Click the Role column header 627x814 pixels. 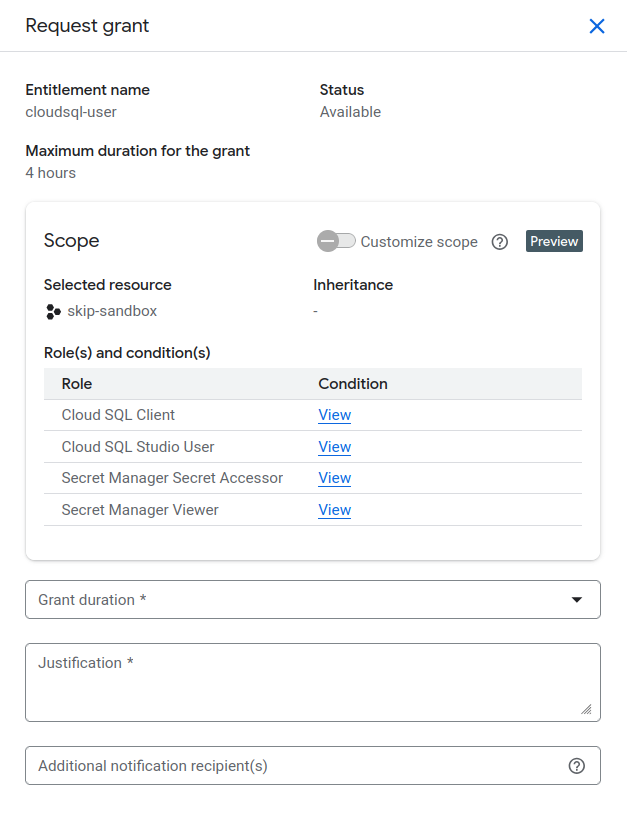pyautogui.click(x=77, y=384)
